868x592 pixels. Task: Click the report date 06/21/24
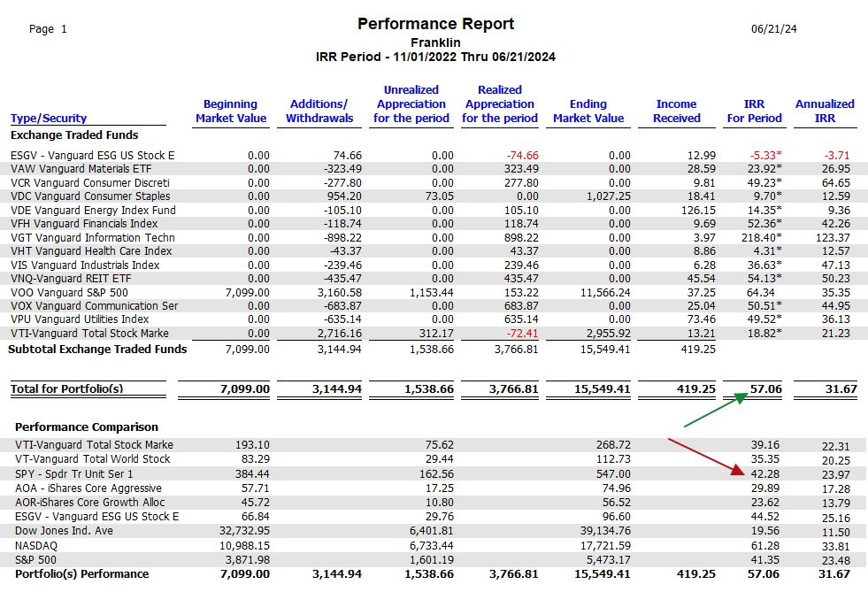774,29
